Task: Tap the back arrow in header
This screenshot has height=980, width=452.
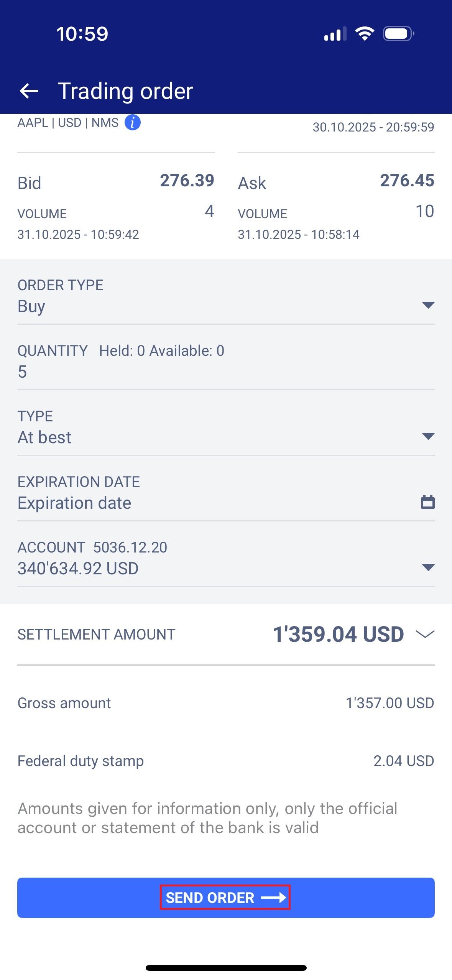Action: pyautogui.click(x=29, y=91)
